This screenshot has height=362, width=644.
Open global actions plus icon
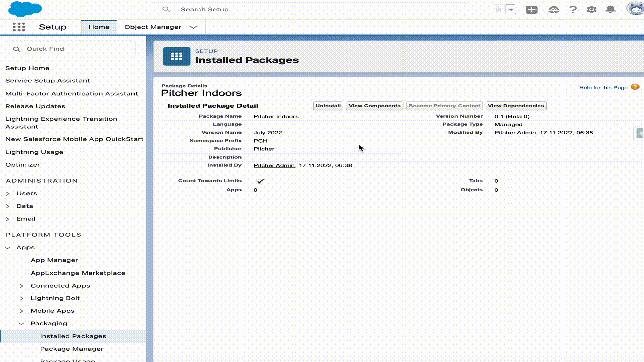(x=531, y=10)
